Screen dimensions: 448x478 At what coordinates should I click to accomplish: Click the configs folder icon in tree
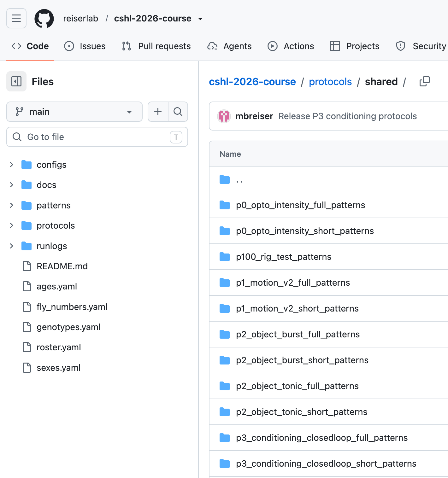(x=27, y=165)
